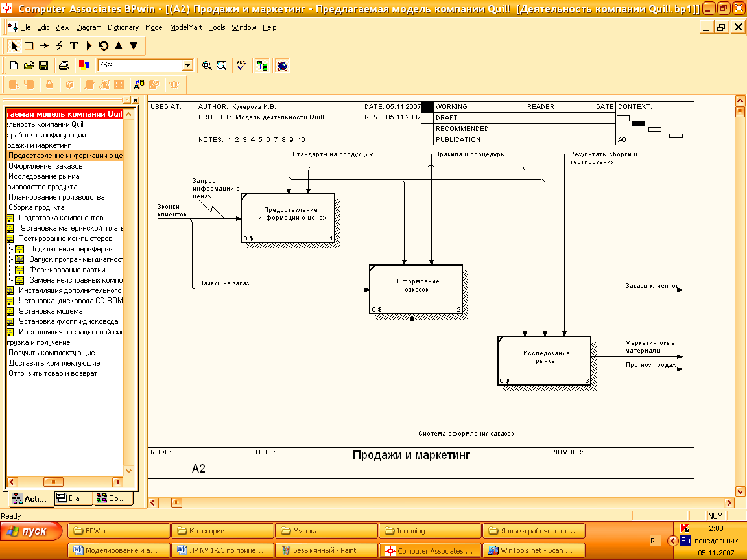The image size is (747, 560).
Task: Select tree item Отгрузить товар и возврат
Action: [53, 373]
